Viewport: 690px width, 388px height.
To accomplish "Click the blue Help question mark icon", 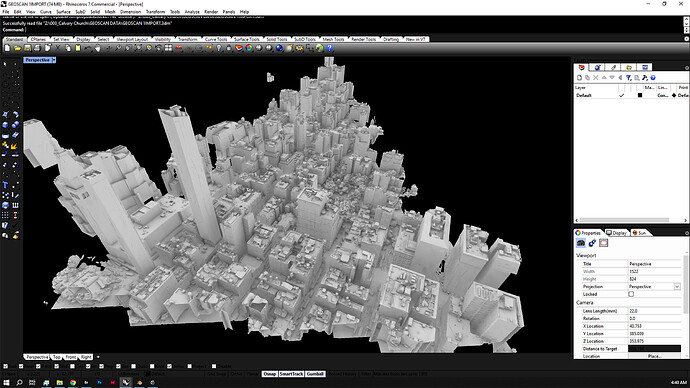I will [329, 48].
